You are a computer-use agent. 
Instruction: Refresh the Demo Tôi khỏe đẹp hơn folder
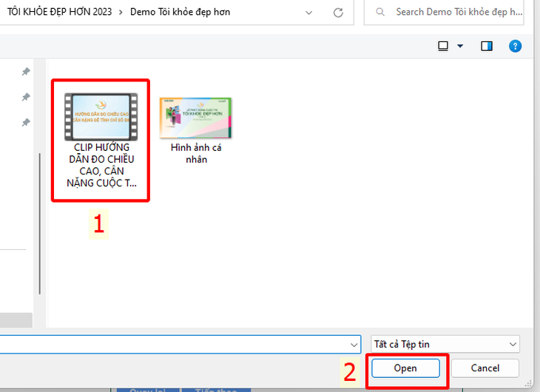coord(338,13)
